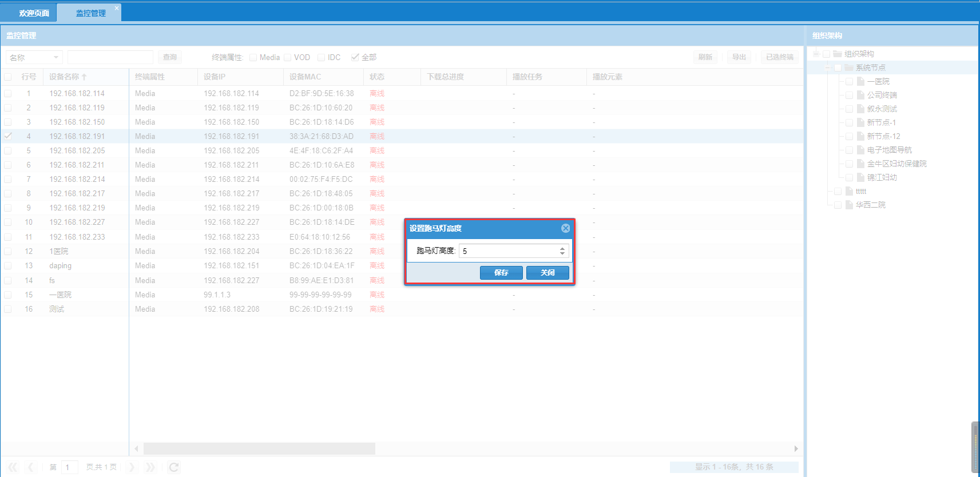This screenshot has height=477, width=980.
Task: Go to next page icon
Action: pyautogui.click(x=132, y=467)
